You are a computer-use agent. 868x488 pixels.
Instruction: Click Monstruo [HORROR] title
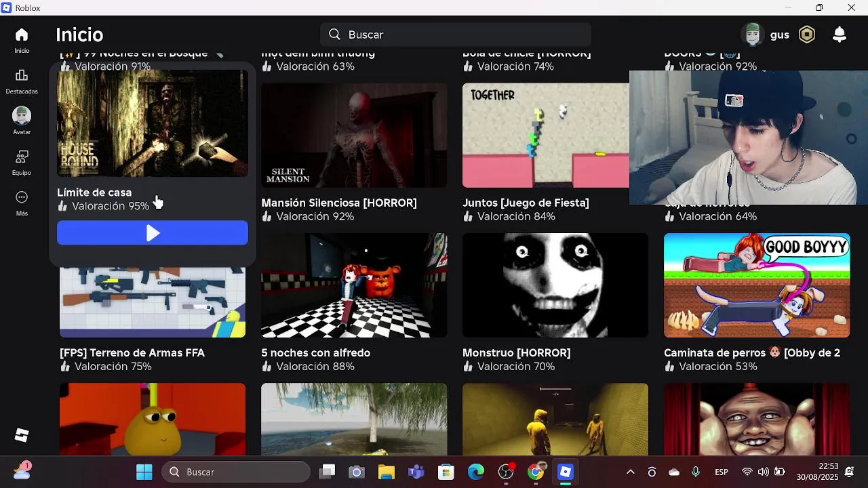(x=517, y=353)
